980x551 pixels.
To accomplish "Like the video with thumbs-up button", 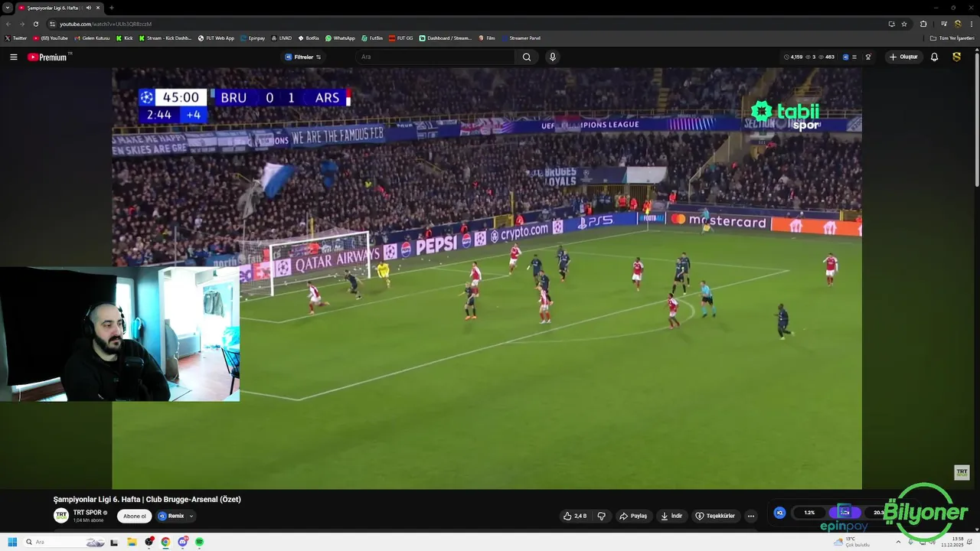I will tap(575, 516).
